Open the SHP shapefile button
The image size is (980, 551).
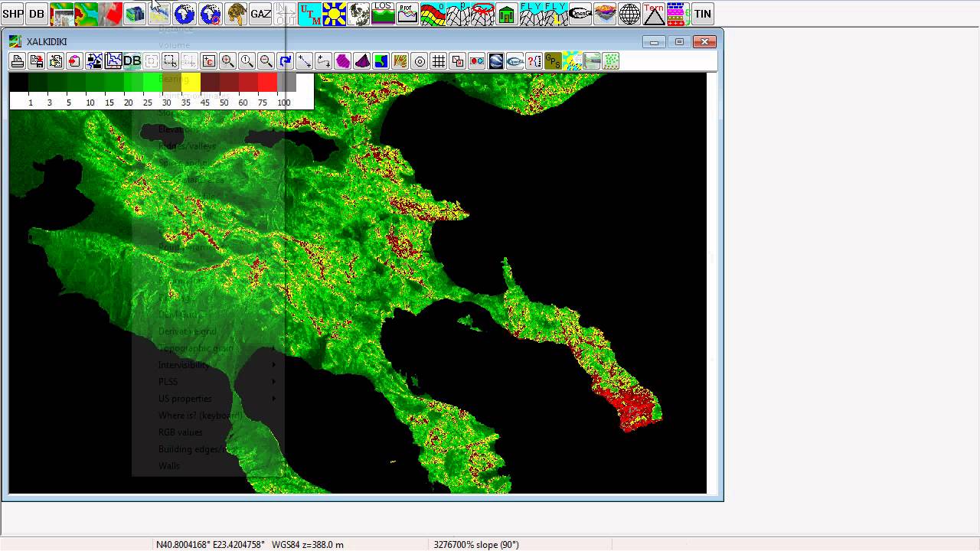tap(13, 14)
